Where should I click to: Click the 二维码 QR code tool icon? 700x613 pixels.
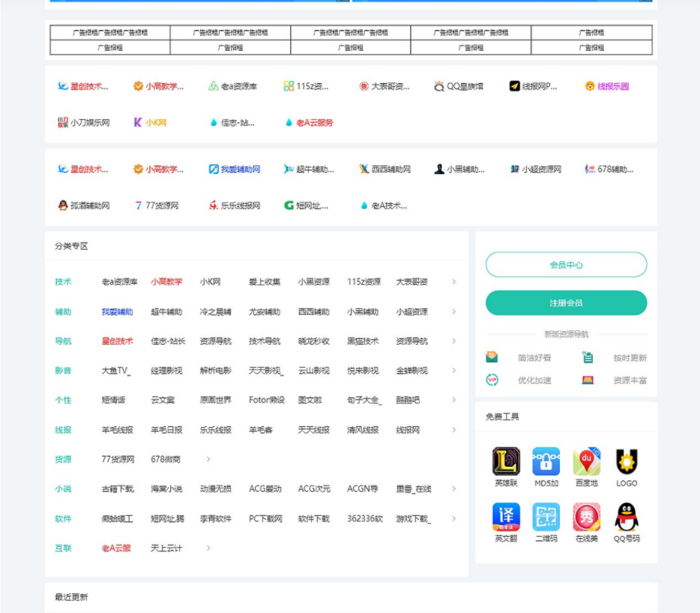point(546,517)
